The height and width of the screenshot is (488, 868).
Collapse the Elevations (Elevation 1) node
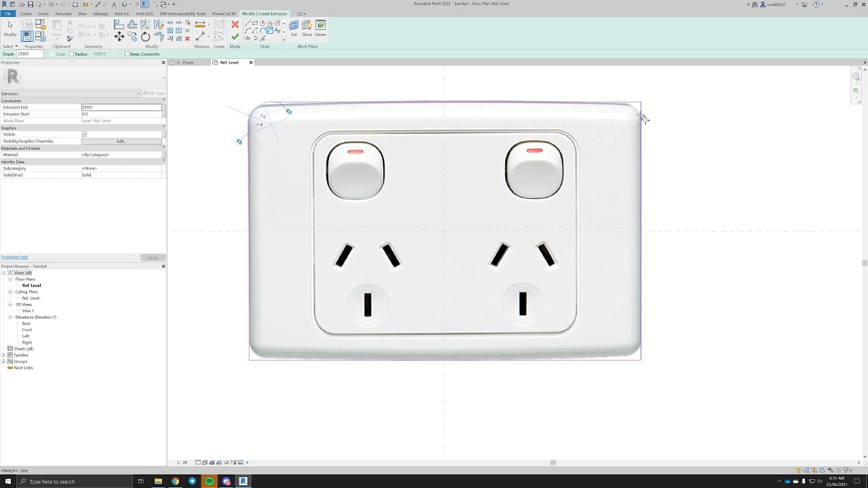(10, 317)
